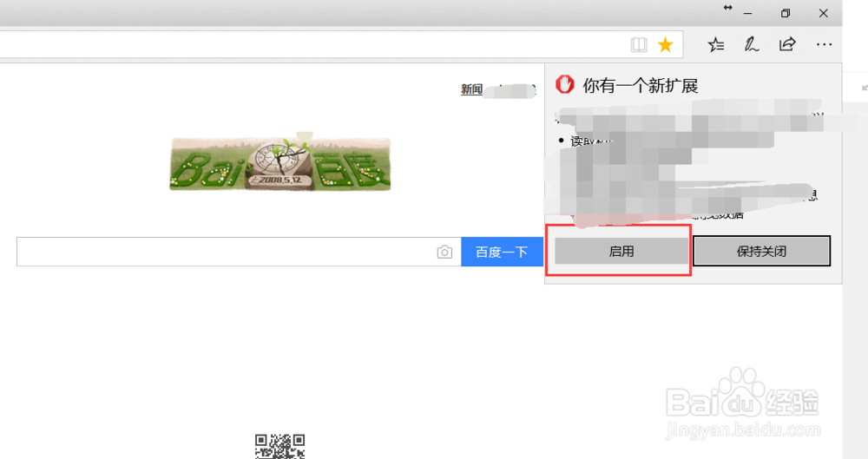Click the red extension logo icon
Viewport: 868px width, 459px height.
tap(565, 84)
